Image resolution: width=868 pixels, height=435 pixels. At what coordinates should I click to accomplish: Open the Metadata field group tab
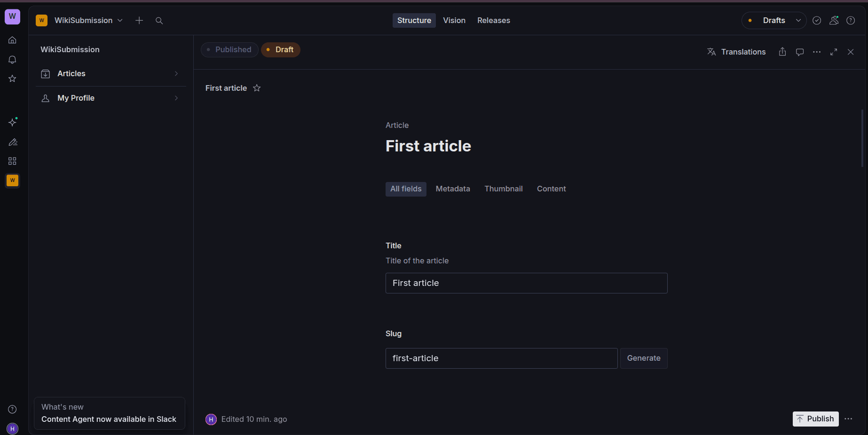pyautogui.click(x=452, y=189)
